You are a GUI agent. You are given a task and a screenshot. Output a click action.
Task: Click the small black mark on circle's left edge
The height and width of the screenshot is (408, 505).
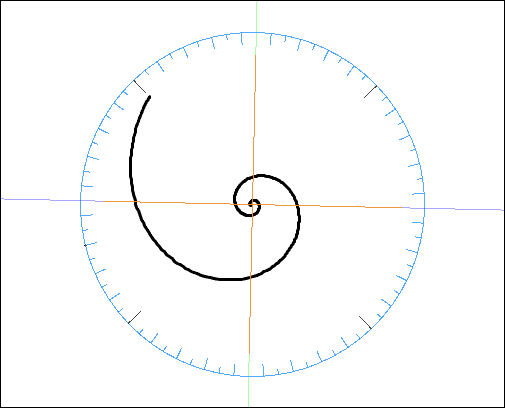pos(85,245)
